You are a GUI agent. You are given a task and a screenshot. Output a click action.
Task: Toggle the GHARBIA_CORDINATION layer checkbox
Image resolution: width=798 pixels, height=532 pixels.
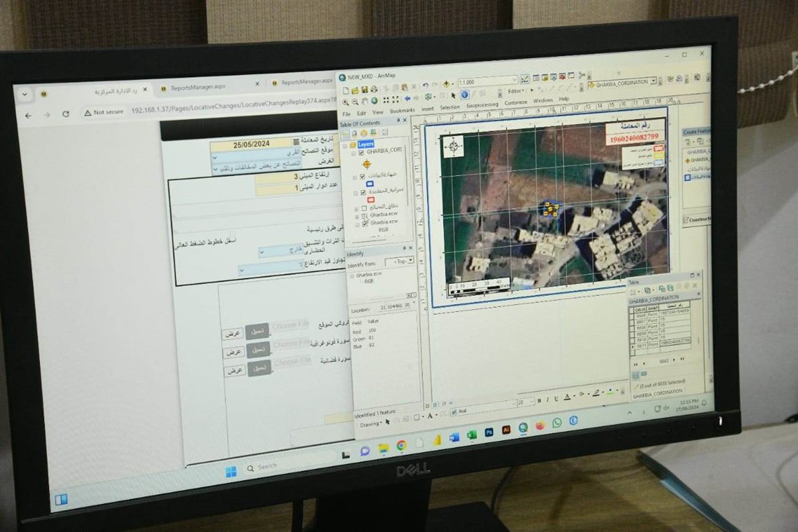pos(362,152)
